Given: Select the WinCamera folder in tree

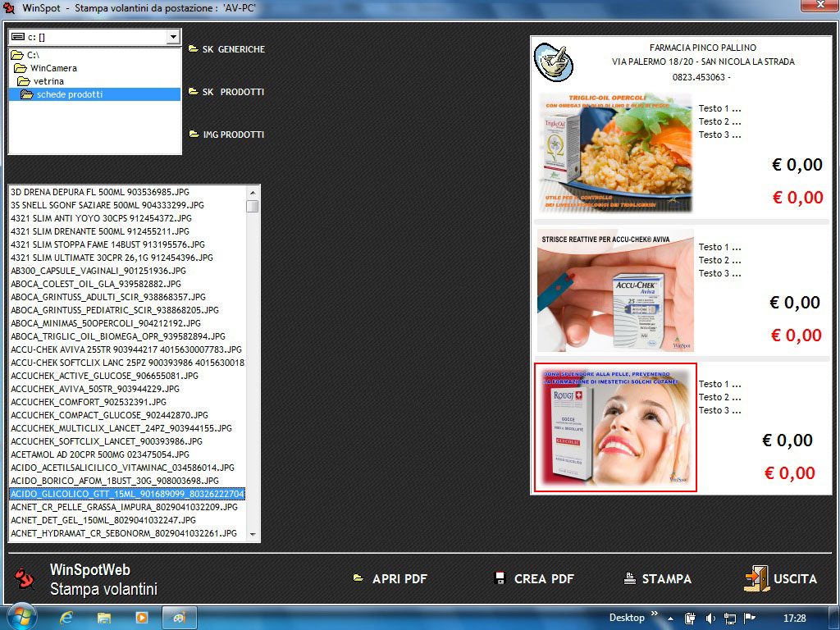Looking at the screenshot, I should tap(53, 68).
